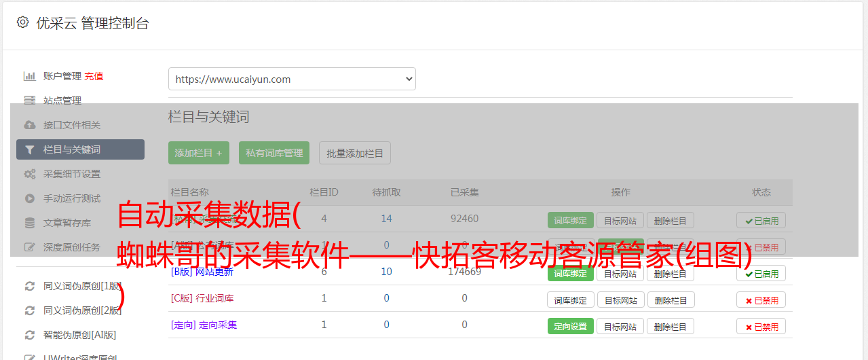Click 词库绑定 for the 行业词库 row
The width and height of the screenshot is (868, 360).
coord(570,300)
